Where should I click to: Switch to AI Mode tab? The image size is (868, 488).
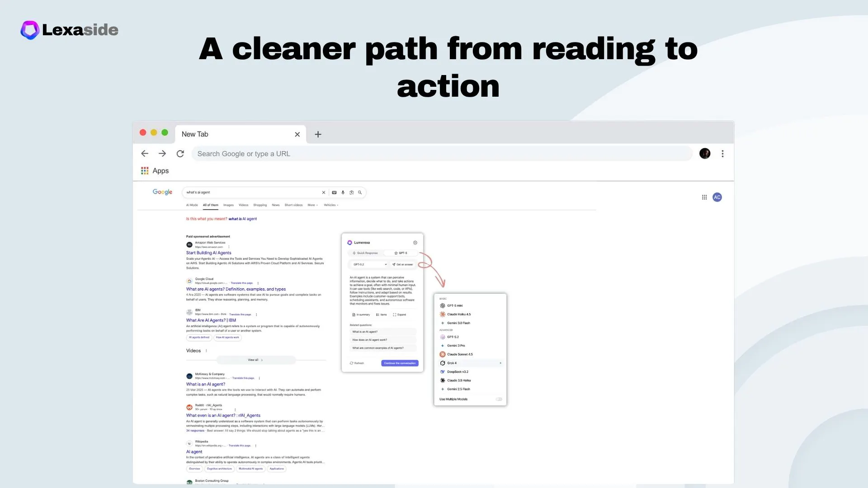pyautogui.click(x=192, y=205)
